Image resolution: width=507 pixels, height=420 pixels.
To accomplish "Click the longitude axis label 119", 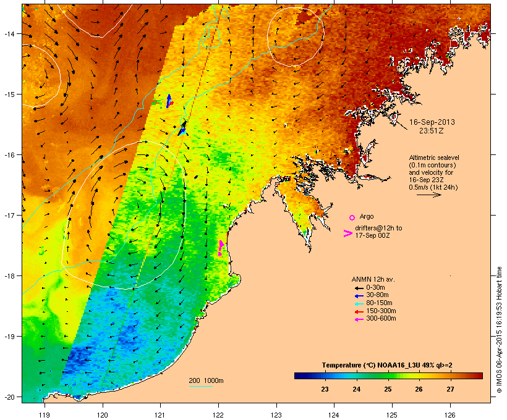I will pyautogui.click(x=45, y=415).
